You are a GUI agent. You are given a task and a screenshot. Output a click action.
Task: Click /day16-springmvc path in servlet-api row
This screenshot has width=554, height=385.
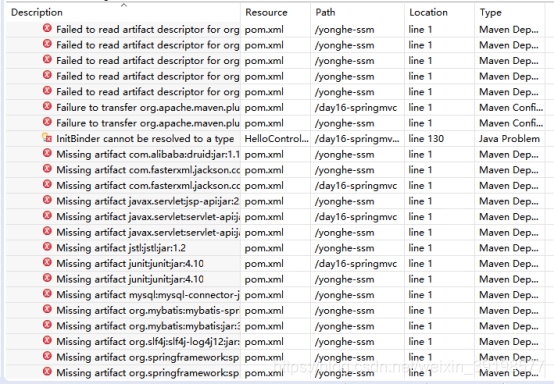[356, 217]
